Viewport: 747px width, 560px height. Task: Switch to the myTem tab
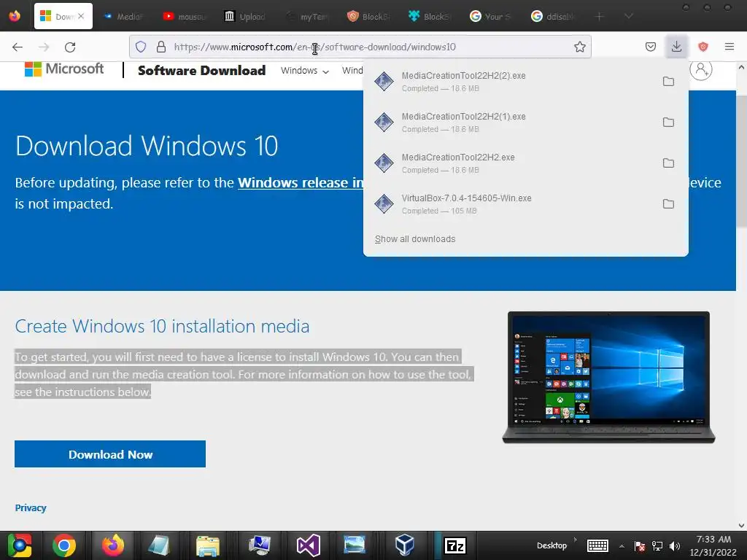[x=306, y=17]
